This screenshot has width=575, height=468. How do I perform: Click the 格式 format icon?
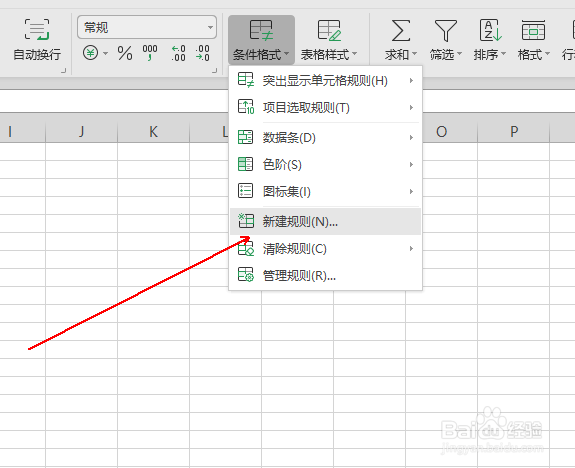[x=533, y=30]
